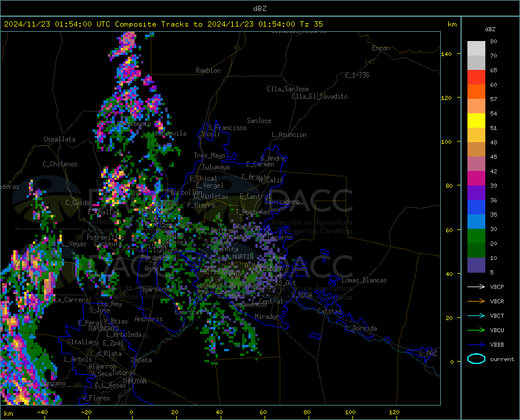Click the cyan VBCT arrow in legend

tap(476, 315)
